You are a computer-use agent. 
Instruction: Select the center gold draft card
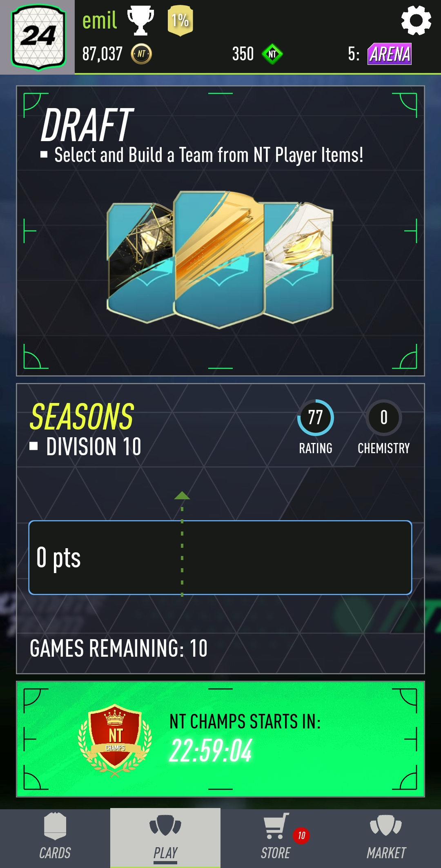pos(219,259)
